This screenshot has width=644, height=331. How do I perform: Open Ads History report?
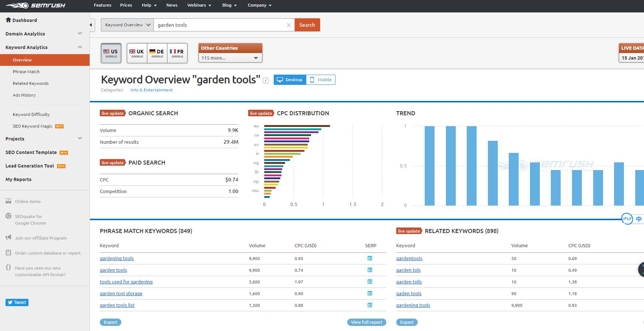tap(24, 95)
